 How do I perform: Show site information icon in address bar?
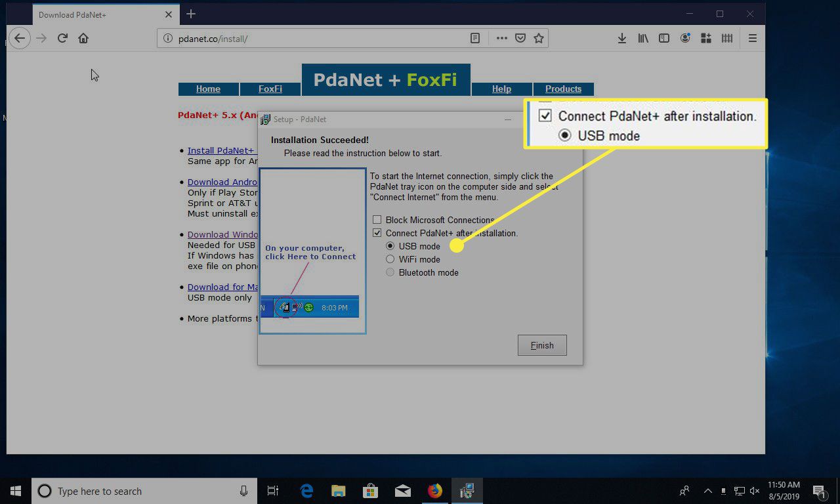pos(168,39)
